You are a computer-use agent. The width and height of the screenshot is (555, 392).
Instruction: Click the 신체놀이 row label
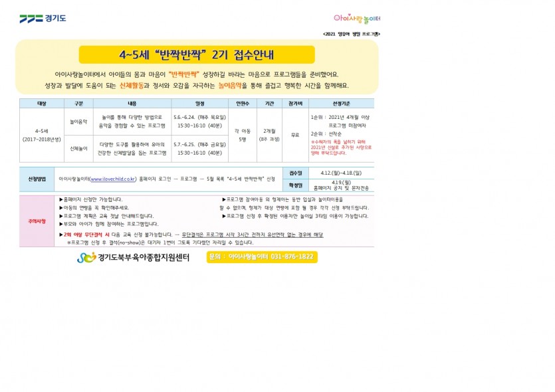coord(78,149)
